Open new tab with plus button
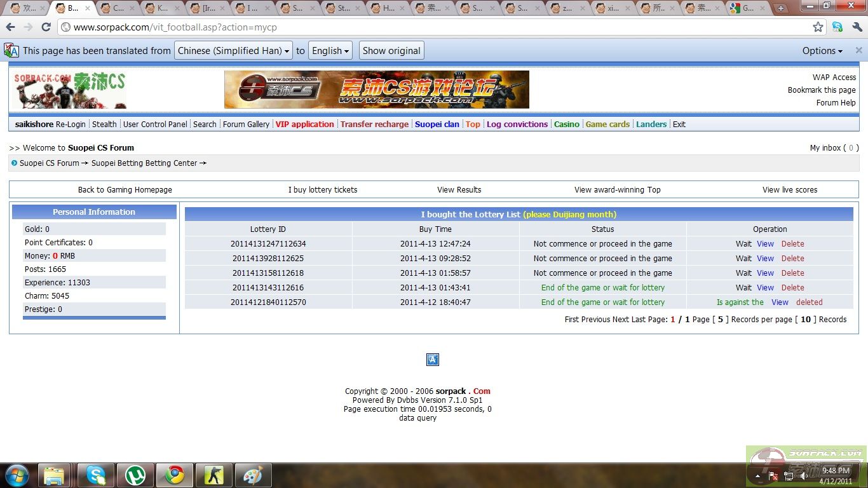The width and height of the screenshot is (868, 488). [x=781, y=8]
